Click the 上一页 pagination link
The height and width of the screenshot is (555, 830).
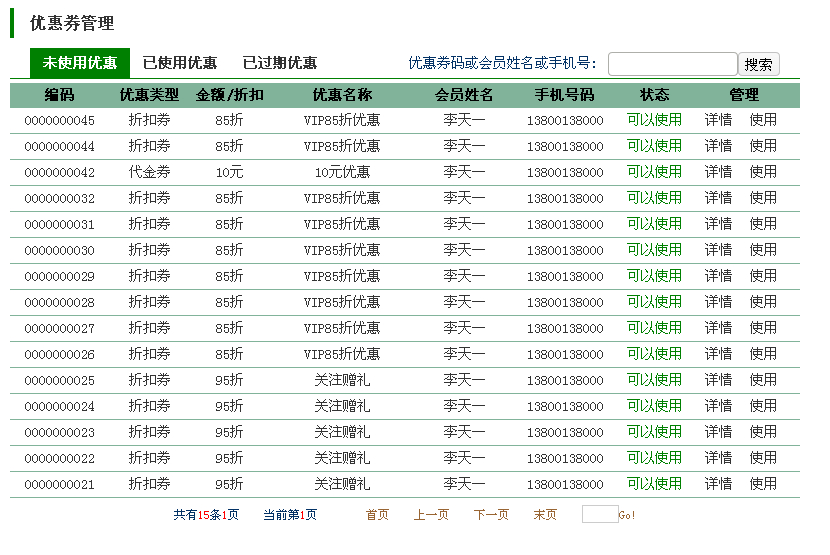coord(431,515)
